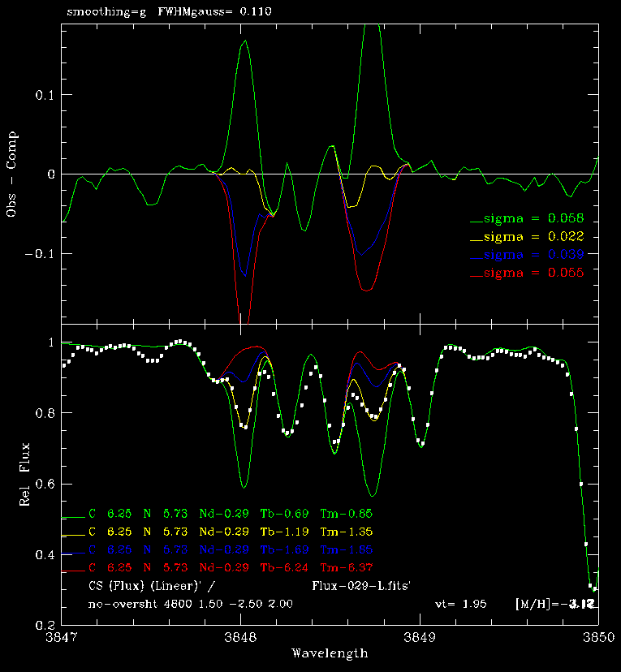
Task: Click the green line swatch beside sigma 0.058
Action: coord(476,220)
